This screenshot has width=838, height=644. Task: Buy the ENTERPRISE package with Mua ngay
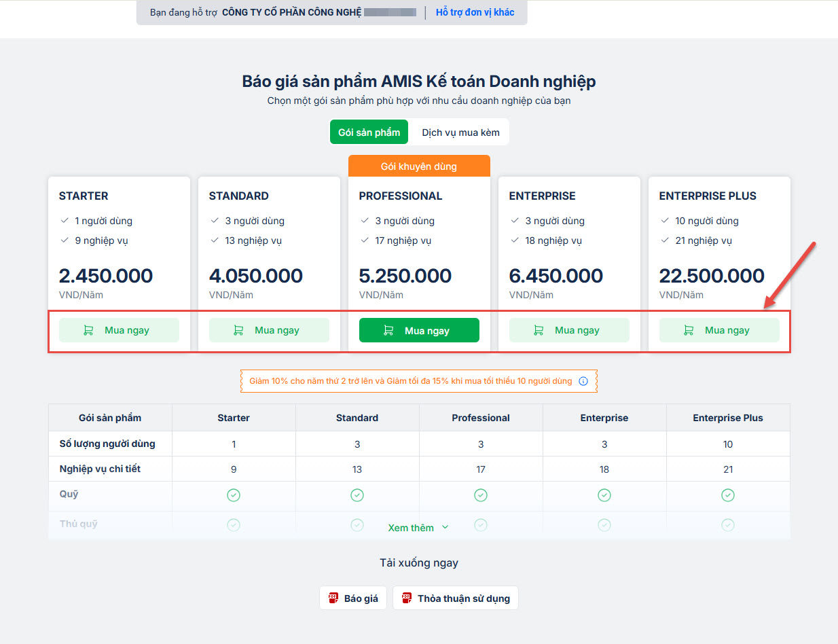pyautogui.click(x=569, y=330)
